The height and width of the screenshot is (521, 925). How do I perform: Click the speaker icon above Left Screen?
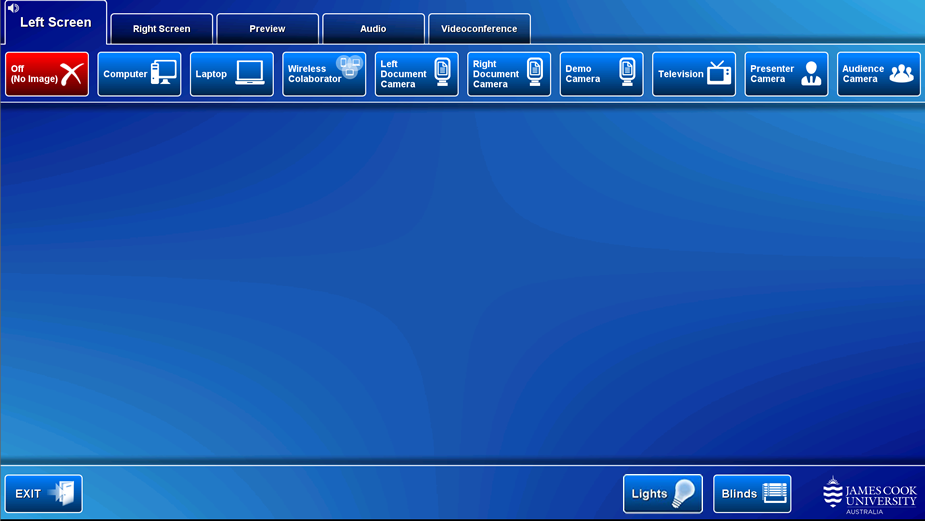(13, 8)
